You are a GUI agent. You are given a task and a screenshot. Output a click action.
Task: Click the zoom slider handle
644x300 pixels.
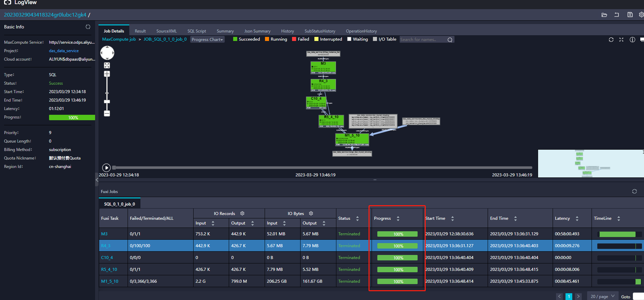107,102
